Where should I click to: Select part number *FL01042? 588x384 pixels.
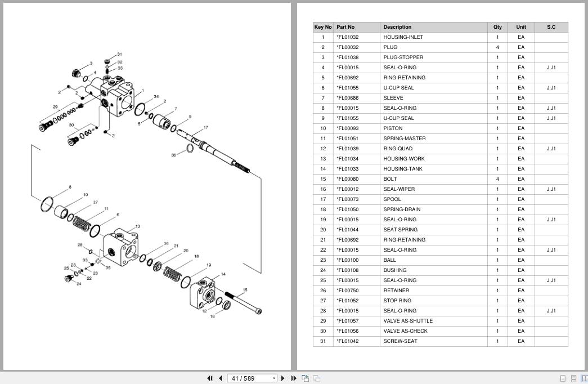point(347,341)
